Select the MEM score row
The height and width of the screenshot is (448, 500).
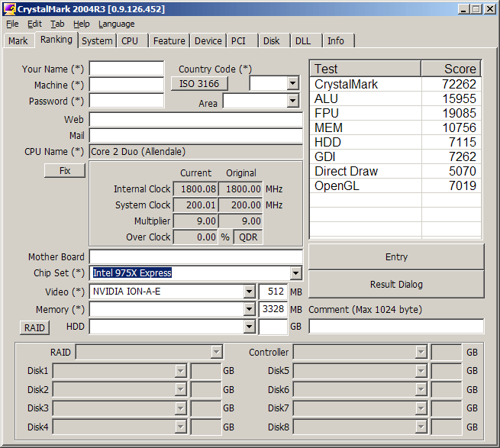tap(395, 127)
